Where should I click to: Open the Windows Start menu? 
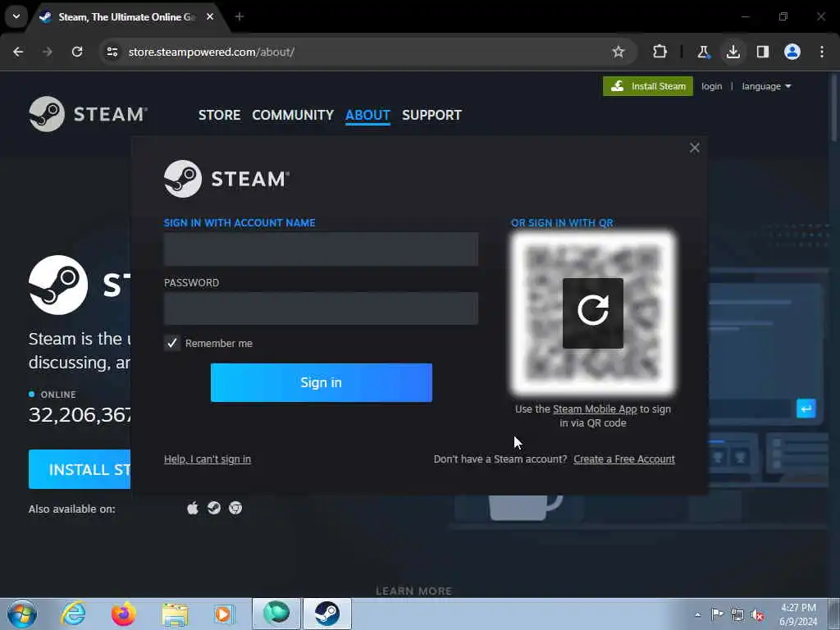click(22, 614)
